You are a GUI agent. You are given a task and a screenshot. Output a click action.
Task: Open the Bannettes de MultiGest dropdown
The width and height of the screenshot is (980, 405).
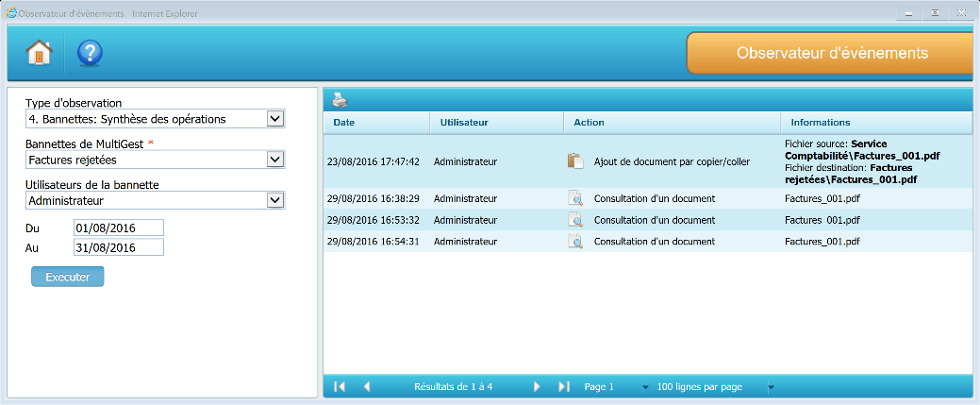coord(274,160)
